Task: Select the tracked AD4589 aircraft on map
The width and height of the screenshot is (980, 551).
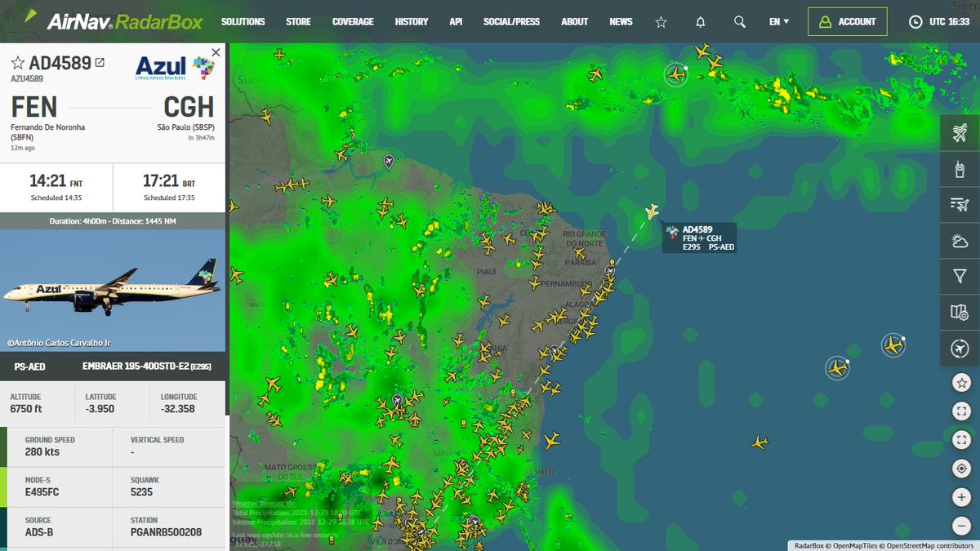Action: coord(652,211)
